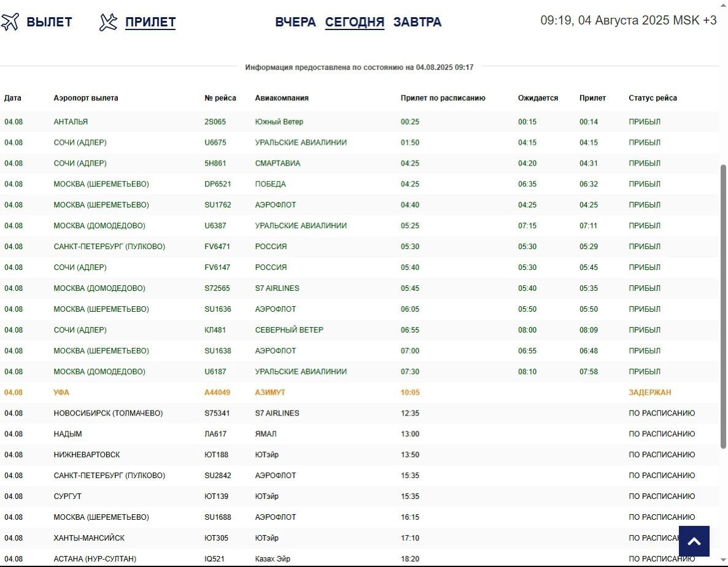Click the departing airplane icon beside ВЫЛЕТ

[10, 22]
